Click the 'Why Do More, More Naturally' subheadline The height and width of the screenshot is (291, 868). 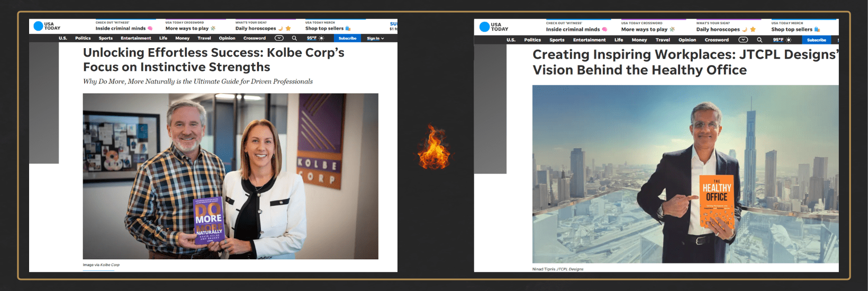[198, 81]
